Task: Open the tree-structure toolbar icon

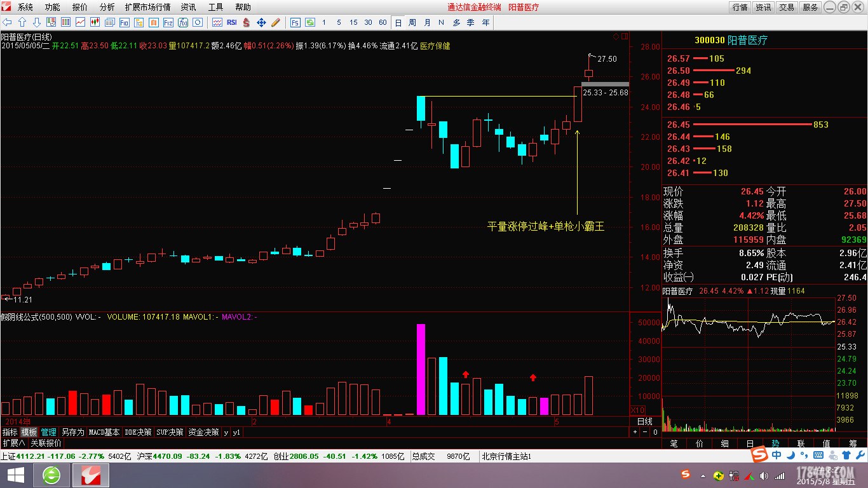Action: tap(139, 22)
